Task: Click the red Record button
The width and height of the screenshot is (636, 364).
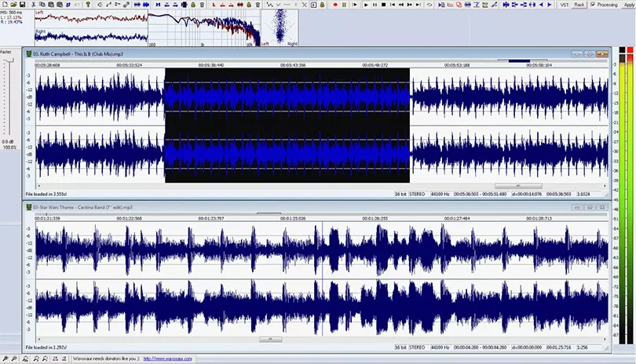Action: 335,5
